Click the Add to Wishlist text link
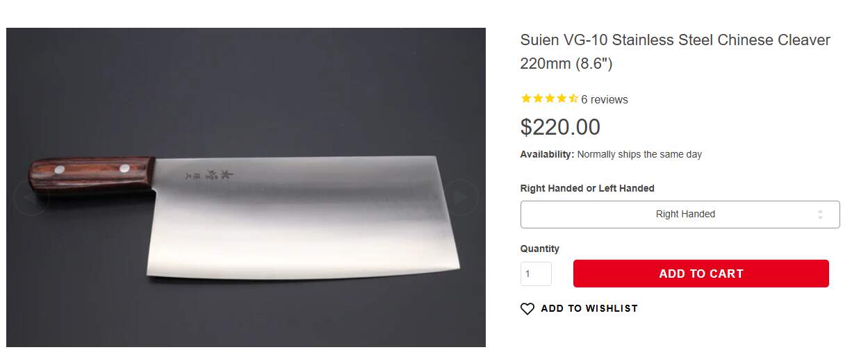Viewport: 868px width, 352px height. point(589,308)
